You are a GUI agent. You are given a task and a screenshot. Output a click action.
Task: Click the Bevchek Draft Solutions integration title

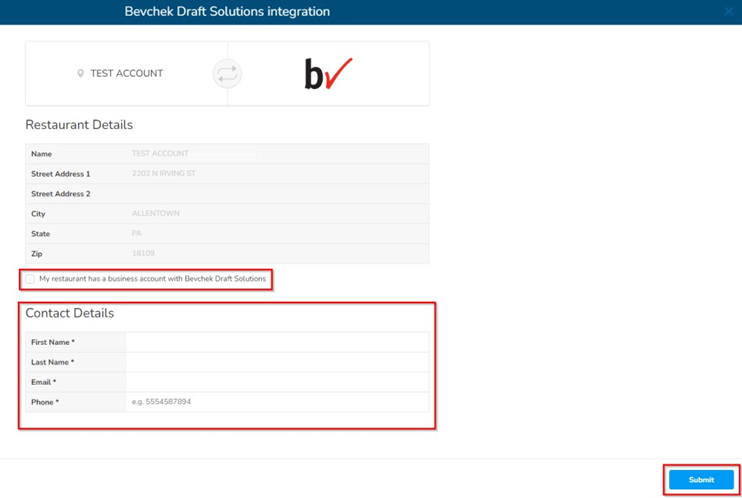click(227, 12)
